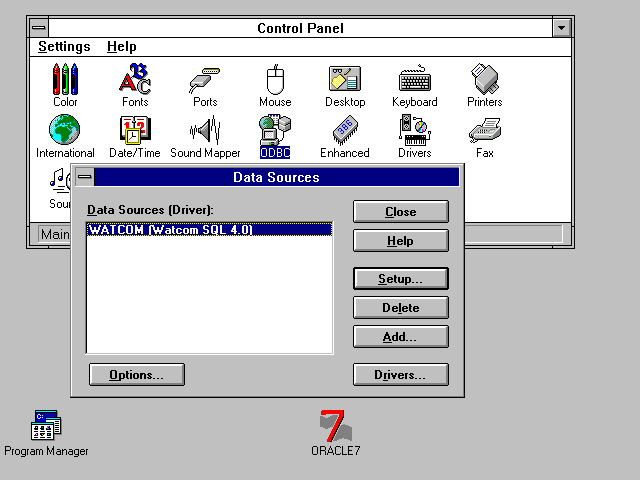
Task: Open the Fax icon
Action: pyautogui.click(x=485, y=131)
